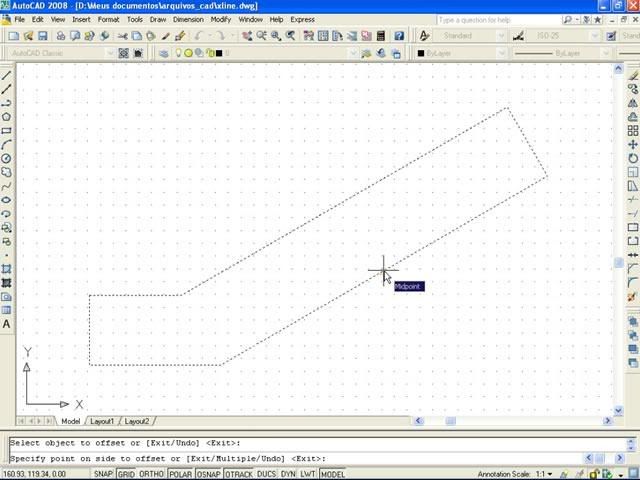Select the Offset modify tool
The height and width of the screenshot is (480, 640).
pyautogui.click(x=633, y=117)
